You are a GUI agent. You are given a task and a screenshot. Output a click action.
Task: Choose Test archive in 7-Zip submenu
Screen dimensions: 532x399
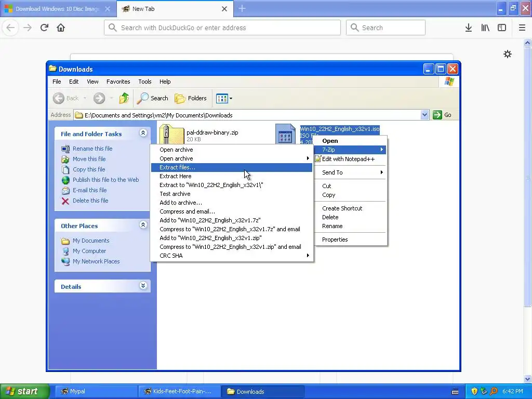tap(231, 194)
